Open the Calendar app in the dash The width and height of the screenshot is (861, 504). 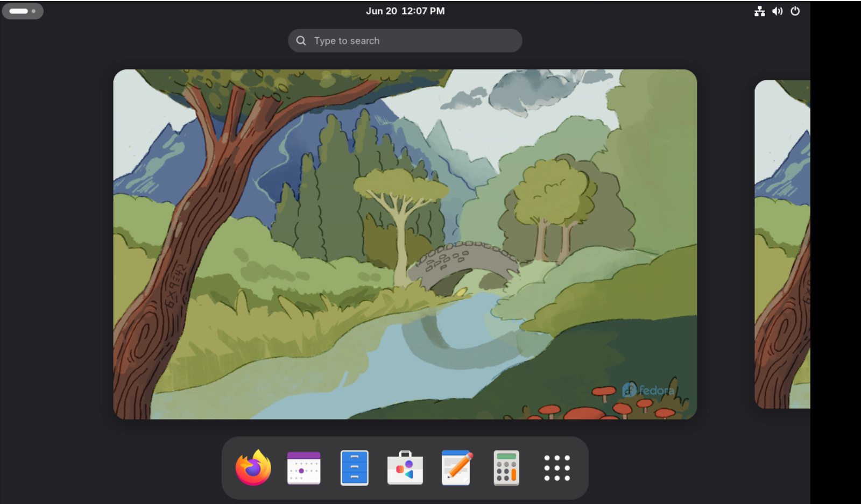[x=304, y=468]
